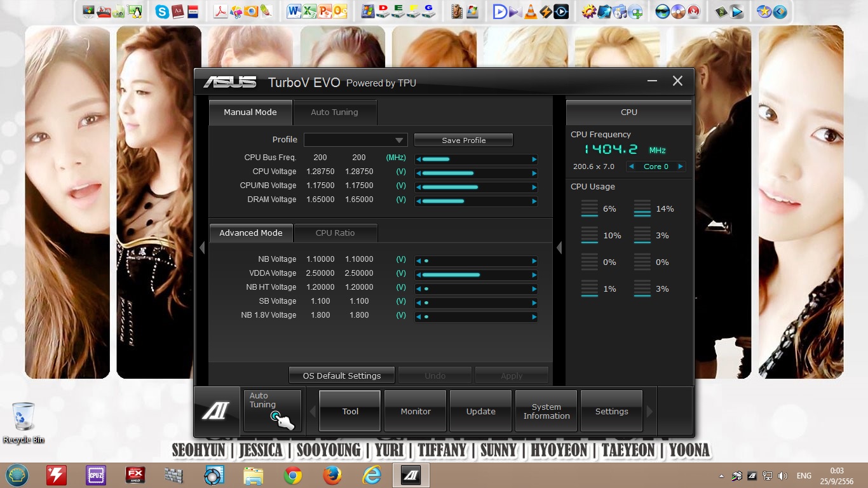Start Auto Tuning from the AI Suite bar
This screenshot has width=868, height=488.
pos(272,411)
